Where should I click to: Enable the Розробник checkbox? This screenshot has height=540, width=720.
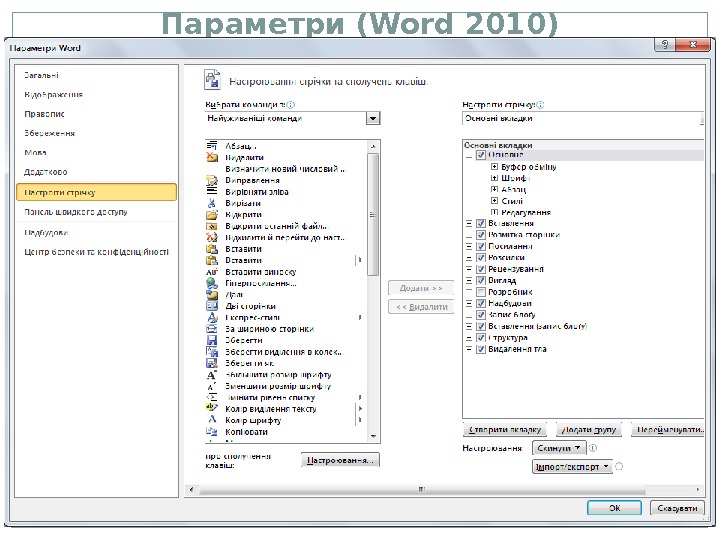[481, 292]
